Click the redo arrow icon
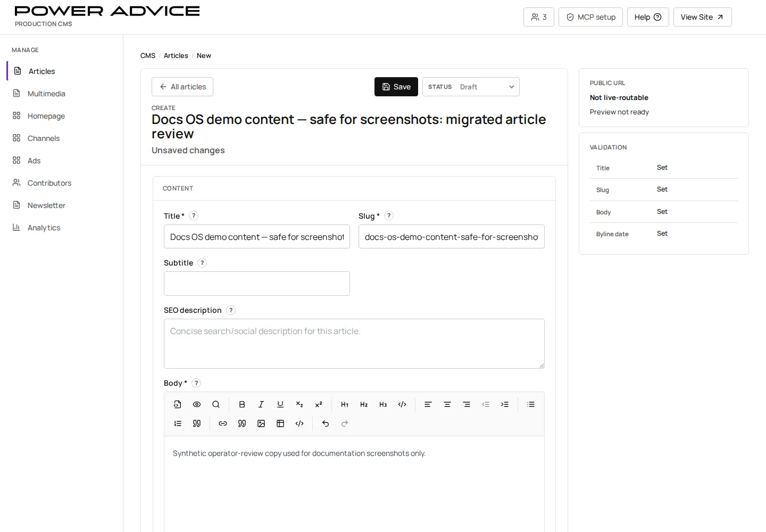Screen dimensions: 766x532 pos(345,423)
